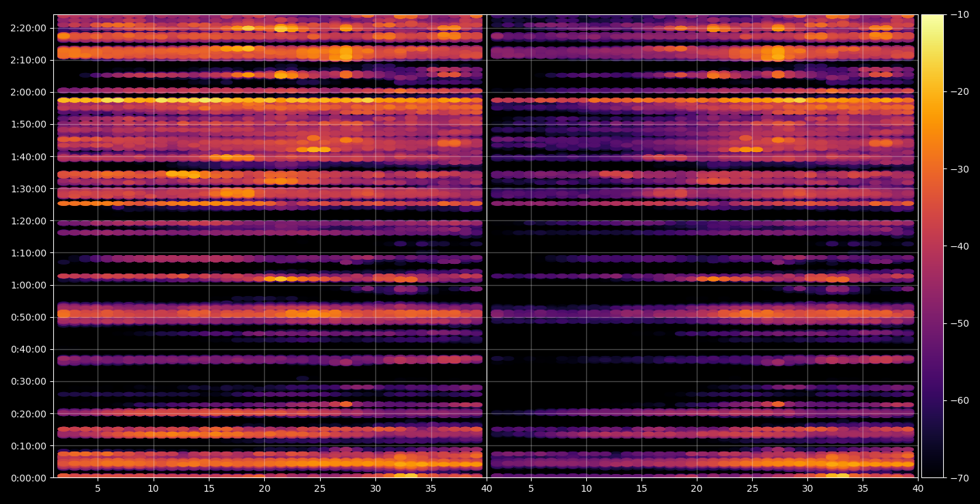980x504 pixels.
Task: Select the −40 colorbar tick label
Action: tap(959, 246)
